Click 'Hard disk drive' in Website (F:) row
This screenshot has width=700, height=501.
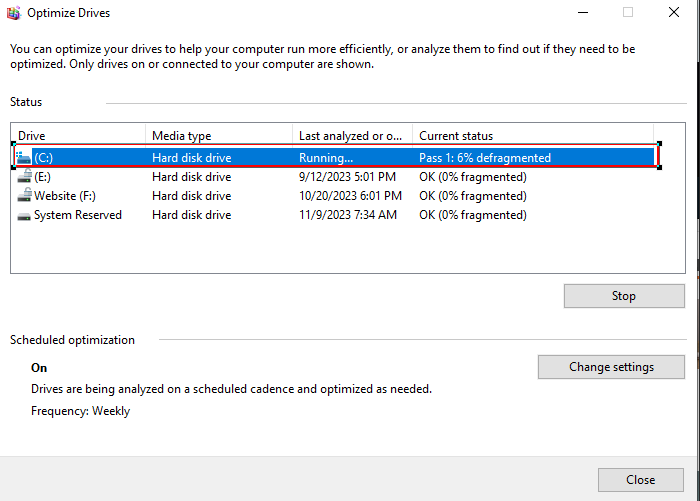(192, 196)
